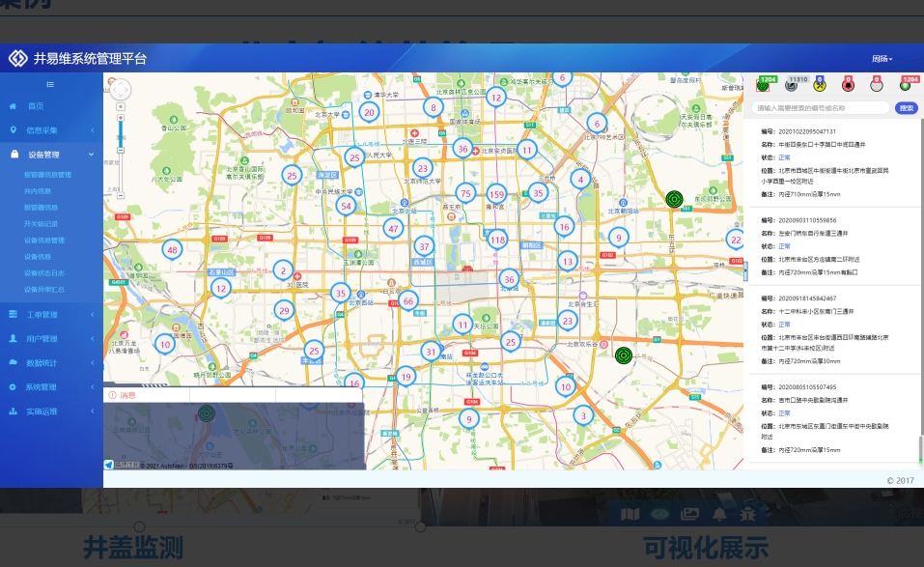Click the 工单管理 list icon
Viewport: 924px width, 567px height.
tap(13, 314)
